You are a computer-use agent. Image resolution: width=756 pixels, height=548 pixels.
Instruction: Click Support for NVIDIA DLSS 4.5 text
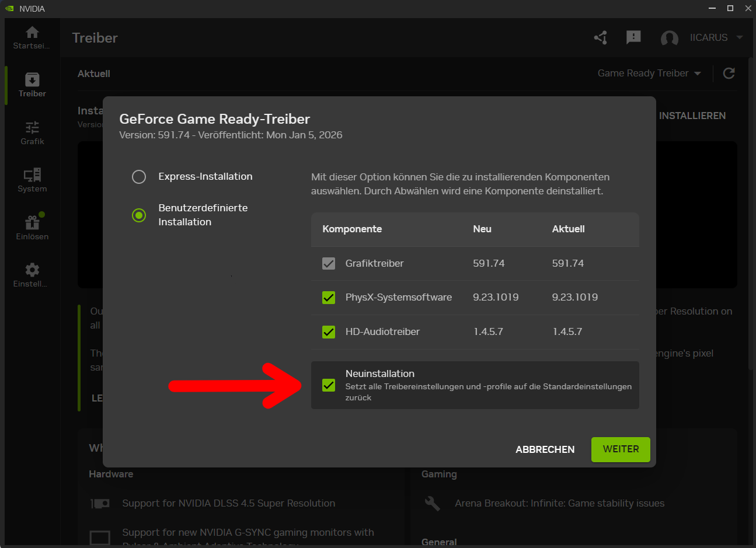[229, 503]
